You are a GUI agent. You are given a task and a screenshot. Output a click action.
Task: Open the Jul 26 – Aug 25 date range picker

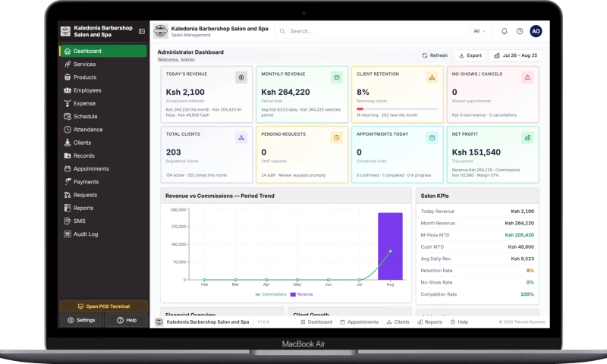pos(515,55)
